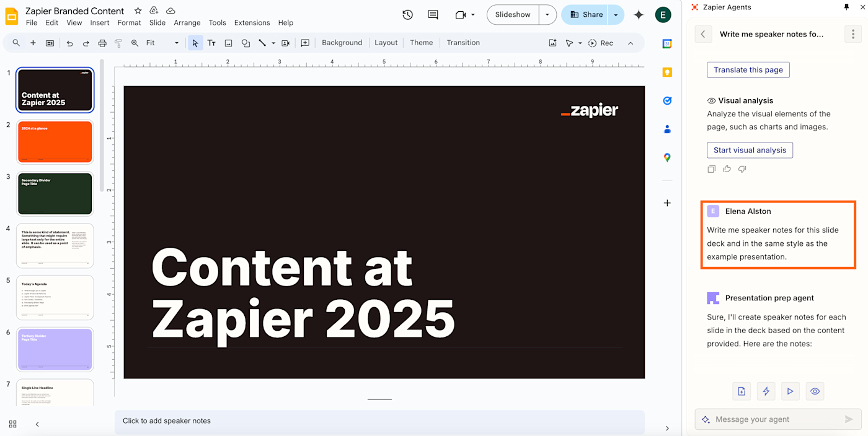The image size is (868, 436).
Task: Open the Zapier chat more options menu
Action: point(852,34)
